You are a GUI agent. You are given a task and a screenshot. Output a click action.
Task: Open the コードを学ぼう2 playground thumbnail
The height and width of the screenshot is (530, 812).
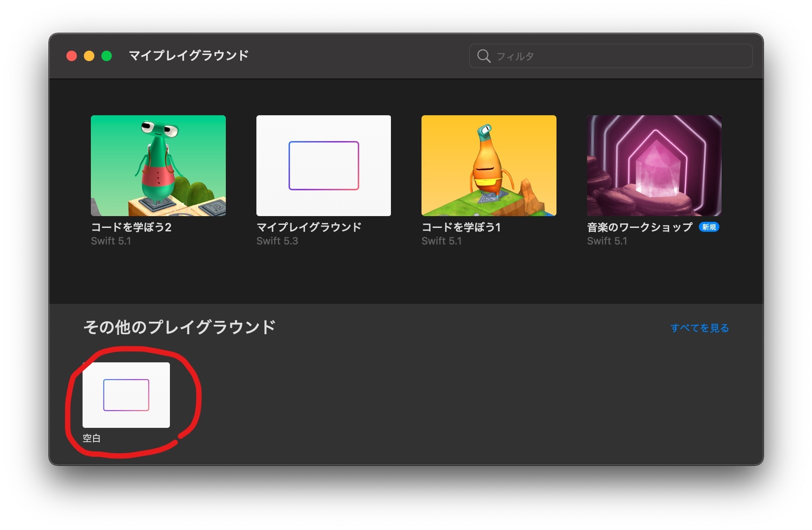pos(158,165)
